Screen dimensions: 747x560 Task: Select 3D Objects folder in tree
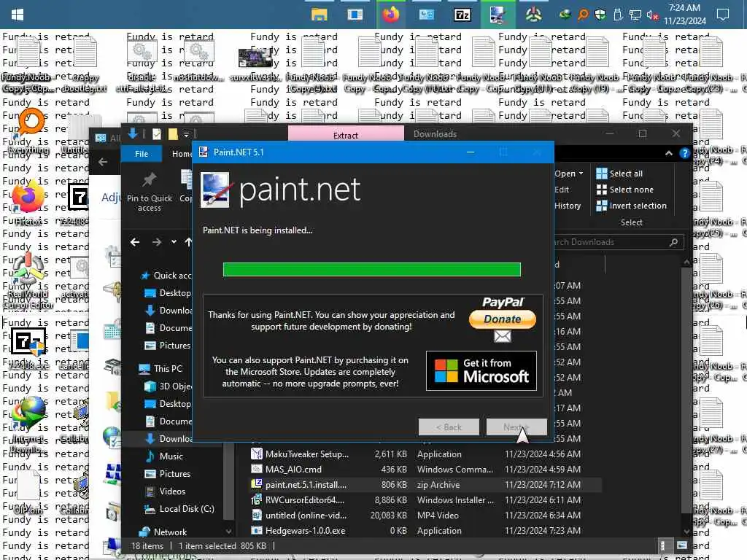pos(168,386)
